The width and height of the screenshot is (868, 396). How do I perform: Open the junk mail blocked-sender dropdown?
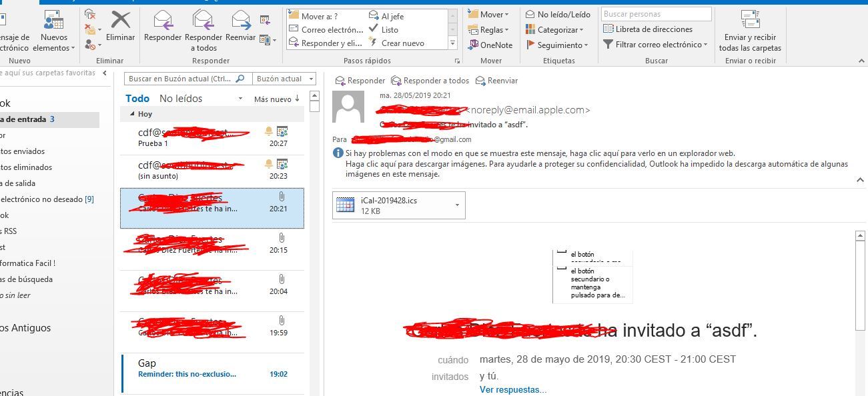(93, 45)
